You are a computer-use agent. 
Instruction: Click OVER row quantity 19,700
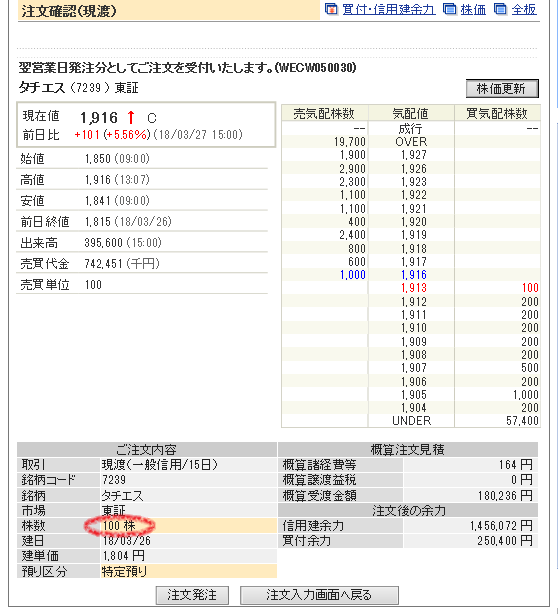(350, 142)
